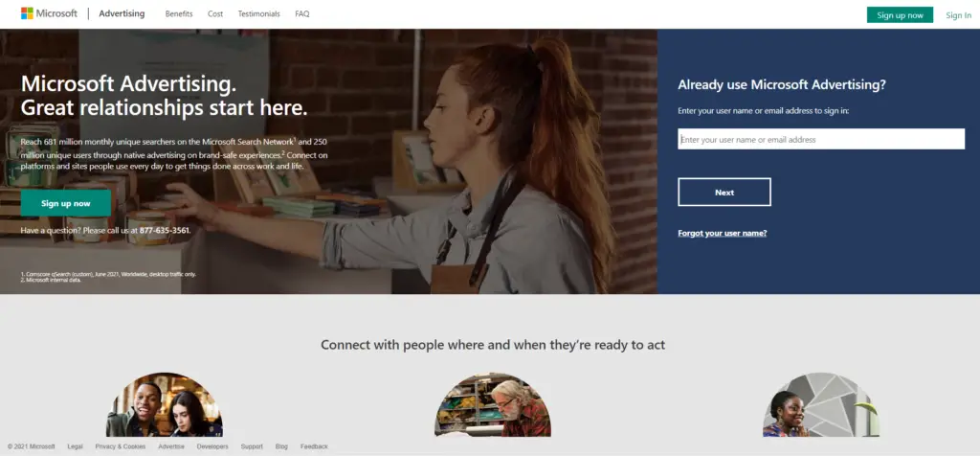This screenshot has height=456, width=980.
Task: Click the Microsoft logo icon
Action: pos(27,13)
